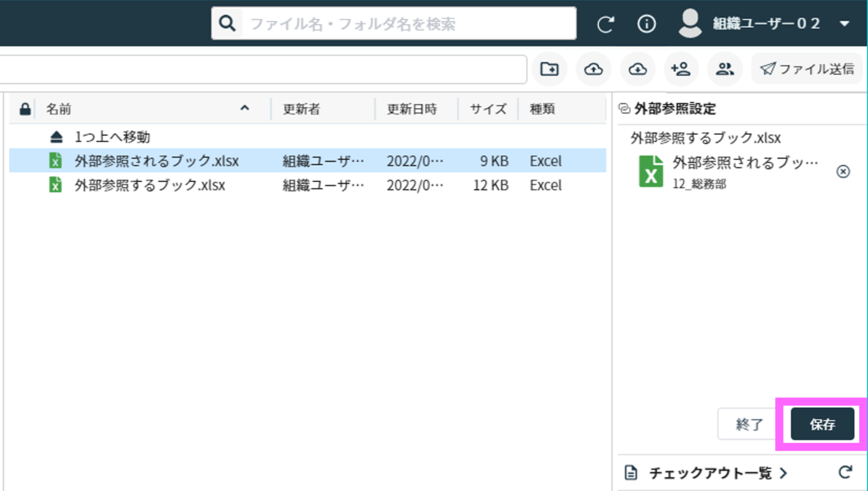Click the 12 KB size cell
The image size is (868, 491).
point(490,185)
